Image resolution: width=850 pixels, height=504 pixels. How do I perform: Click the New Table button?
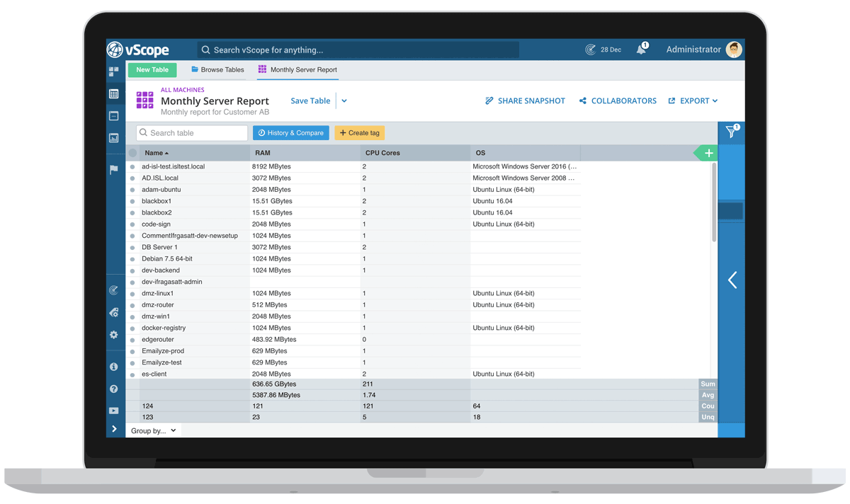coord(152,70)
